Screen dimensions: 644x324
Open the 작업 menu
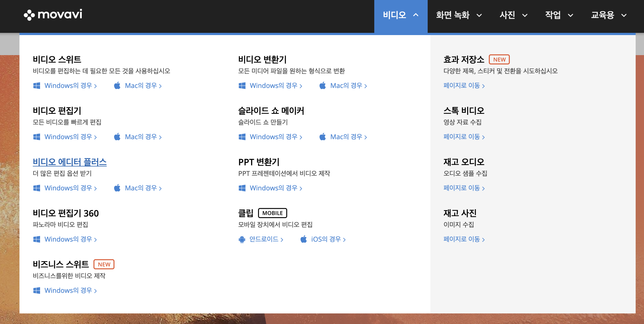[x=559, y=15]
